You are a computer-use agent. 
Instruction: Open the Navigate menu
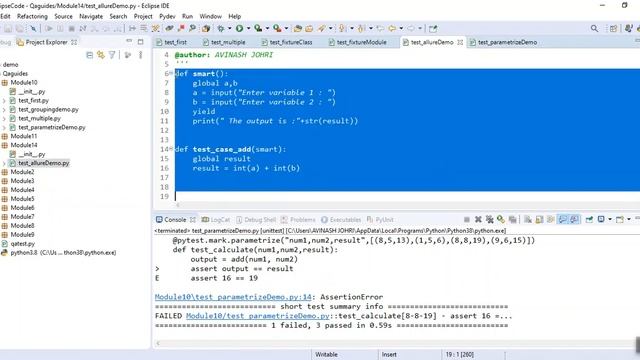click(91, 16)
